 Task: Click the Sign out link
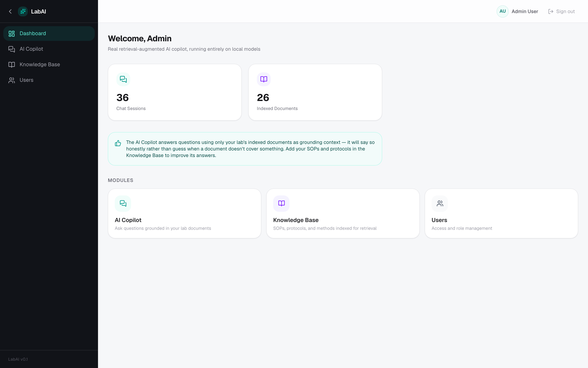[561, 11]
